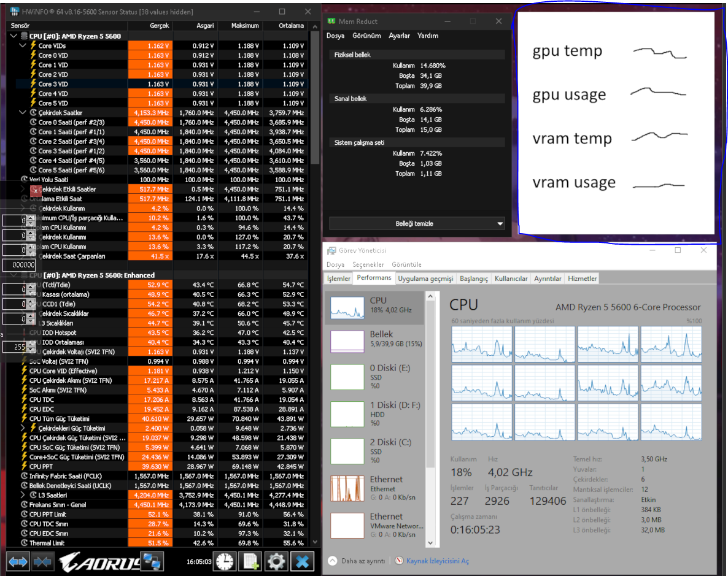Click the Daha az ayrıntı up-chevron icon
728x576 pixels.
[x=333, y=561]
